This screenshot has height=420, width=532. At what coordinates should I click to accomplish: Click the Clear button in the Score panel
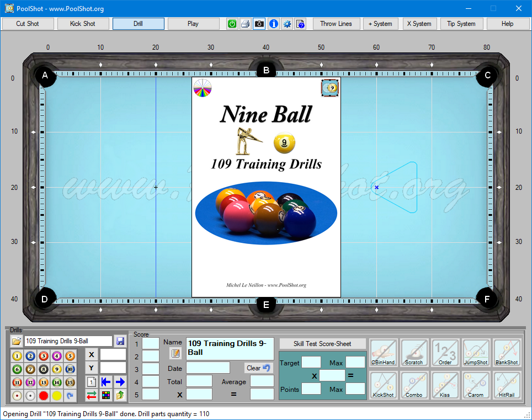(258, 368)
